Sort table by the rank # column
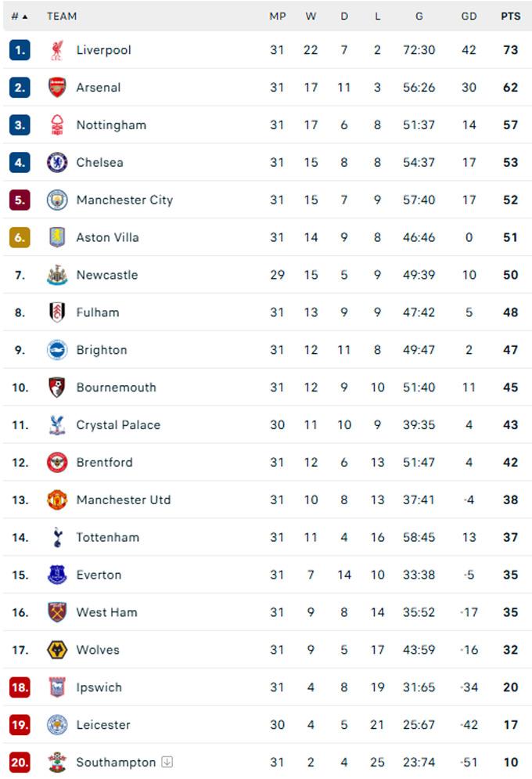 (x=19, y=16)
